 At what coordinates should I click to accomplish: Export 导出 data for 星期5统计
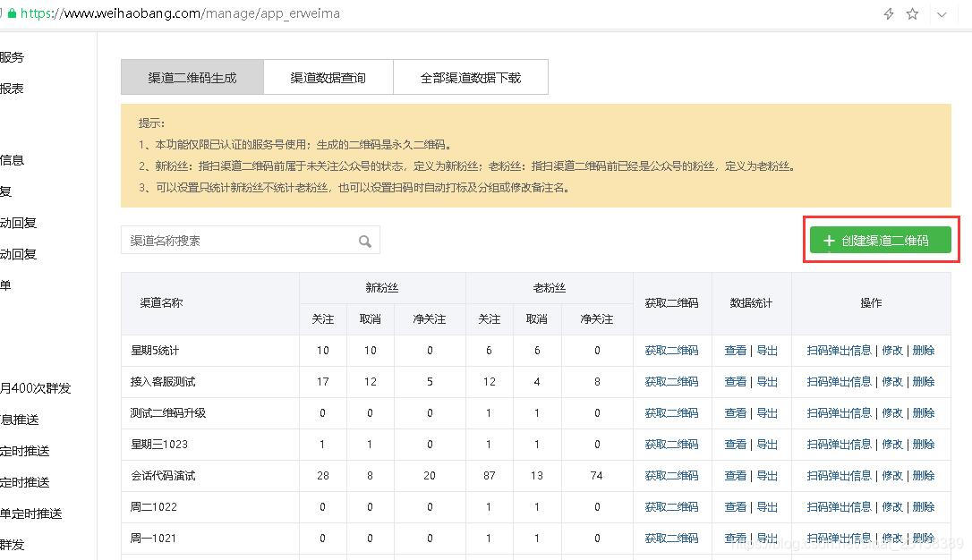[767, 351]
